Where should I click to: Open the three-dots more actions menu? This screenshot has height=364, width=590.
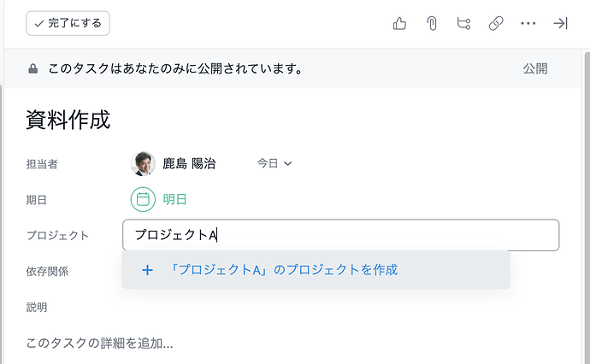tap(528, 24)
